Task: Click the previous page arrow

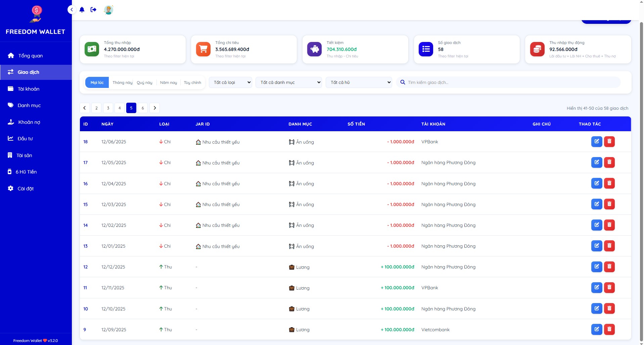Action: pos(85,108)
